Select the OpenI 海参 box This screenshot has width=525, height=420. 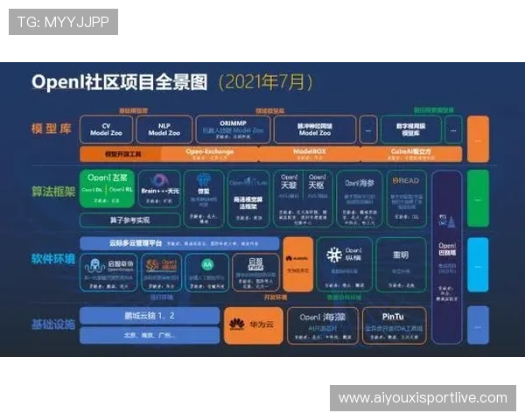pos(360,199)
